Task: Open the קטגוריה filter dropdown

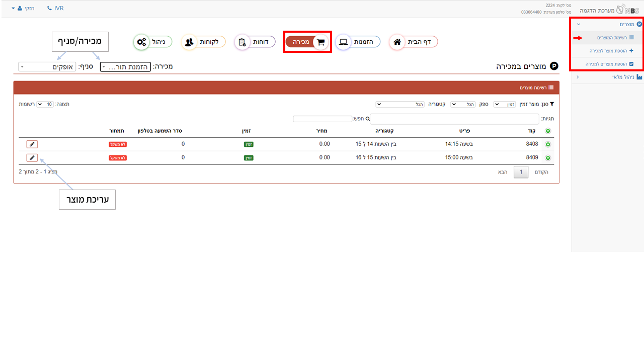Action: tap(400, 104)
